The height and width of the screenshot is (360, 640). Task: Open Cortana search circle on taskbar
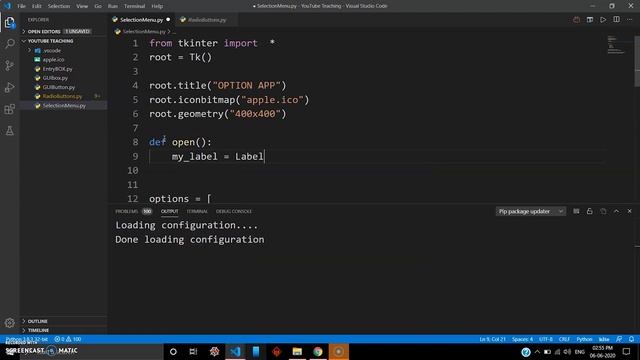pos(173,351)
